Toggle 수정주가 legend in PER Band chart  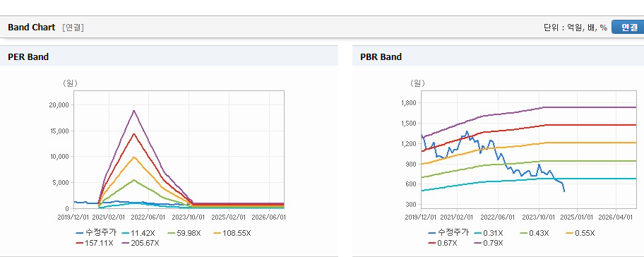pyautogui.click(x=96, y=233)
